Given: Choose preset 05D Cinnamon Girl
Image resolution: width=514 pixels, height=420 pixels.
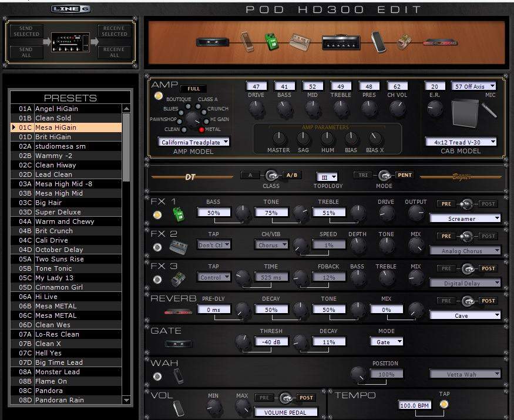Looking at the screenshot, I should [66, 287].
